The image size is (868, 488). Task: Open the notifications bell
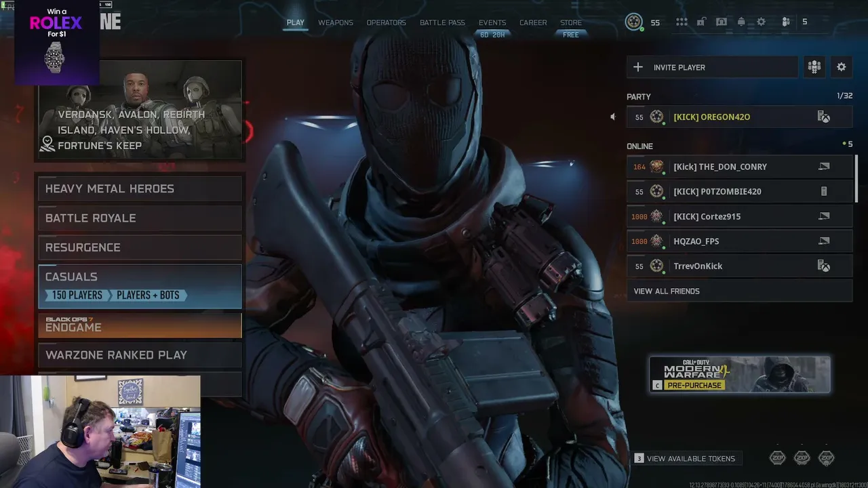point(741,22)
